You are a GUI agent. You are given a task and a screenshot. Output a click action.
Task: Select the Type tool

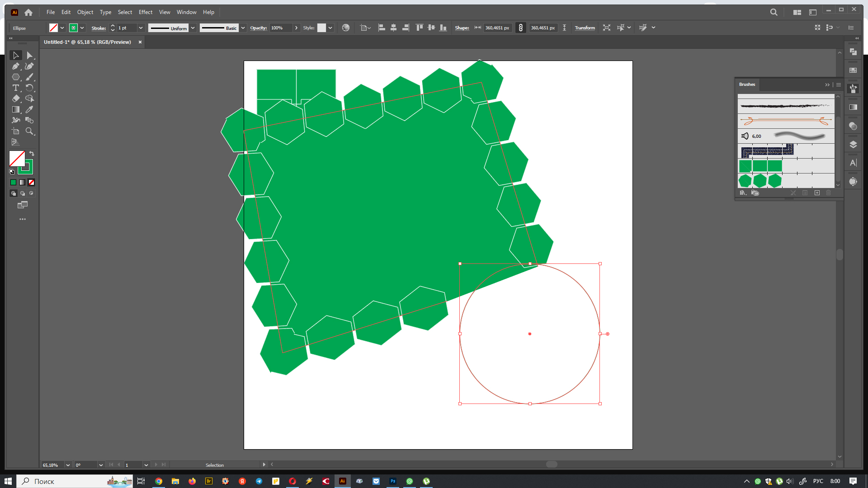pos(16,88)
